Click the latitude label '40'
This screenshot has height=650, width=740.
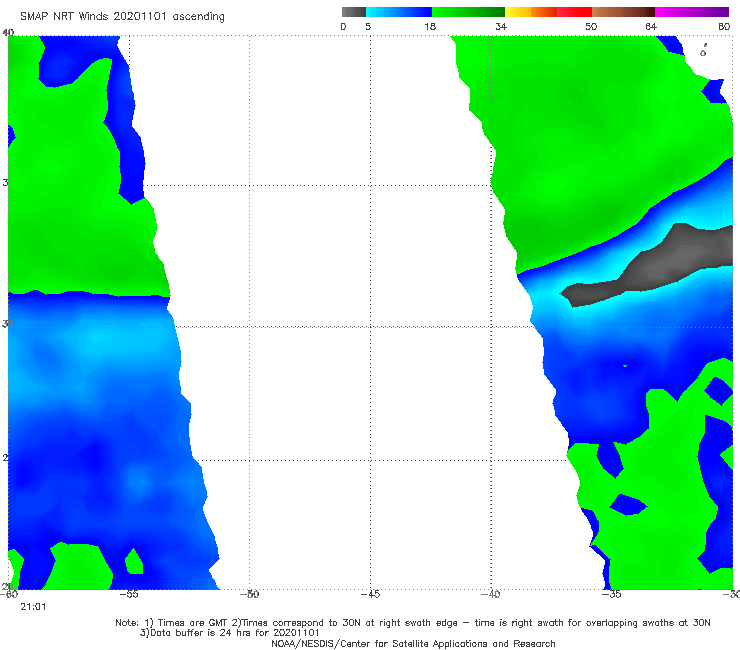coord(8,32)
